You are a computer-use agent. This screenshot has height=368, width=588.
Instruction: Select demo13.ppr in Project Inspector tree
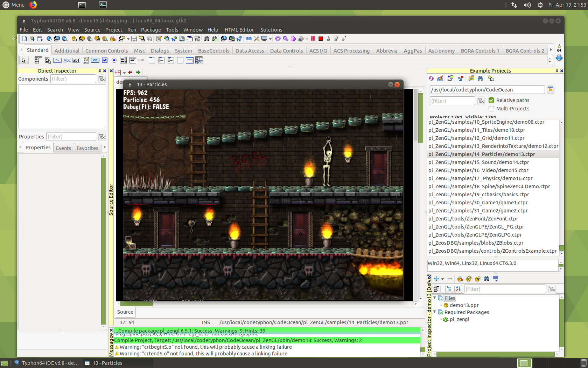click(x=464, y=305)
